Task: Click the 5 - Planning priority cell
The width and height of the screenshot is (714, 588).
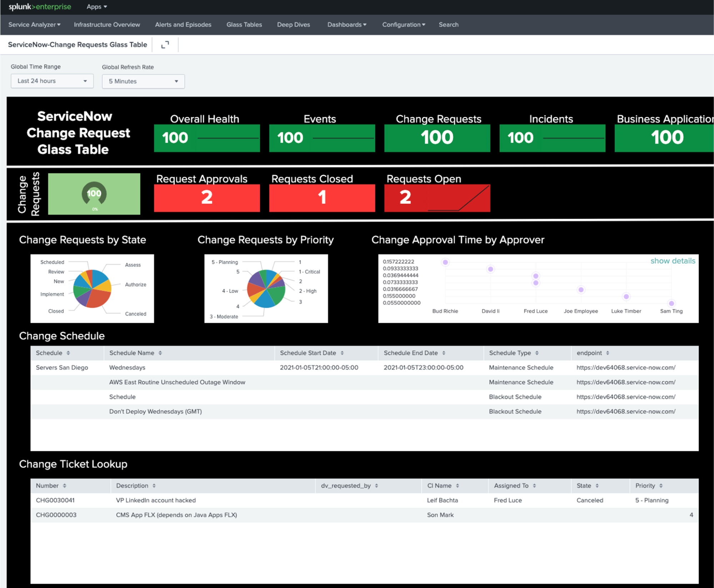Action: (652, 500)
